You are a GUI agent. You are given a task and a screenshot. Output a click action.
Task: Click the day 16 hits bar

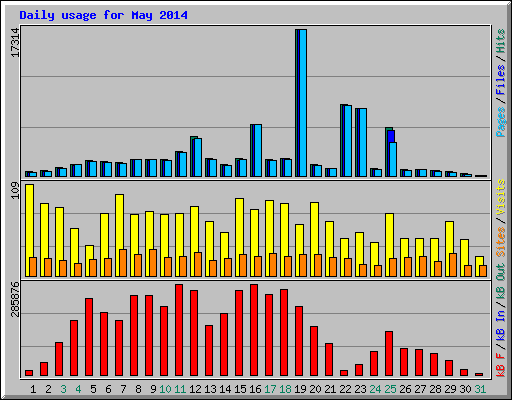(256, 150)
